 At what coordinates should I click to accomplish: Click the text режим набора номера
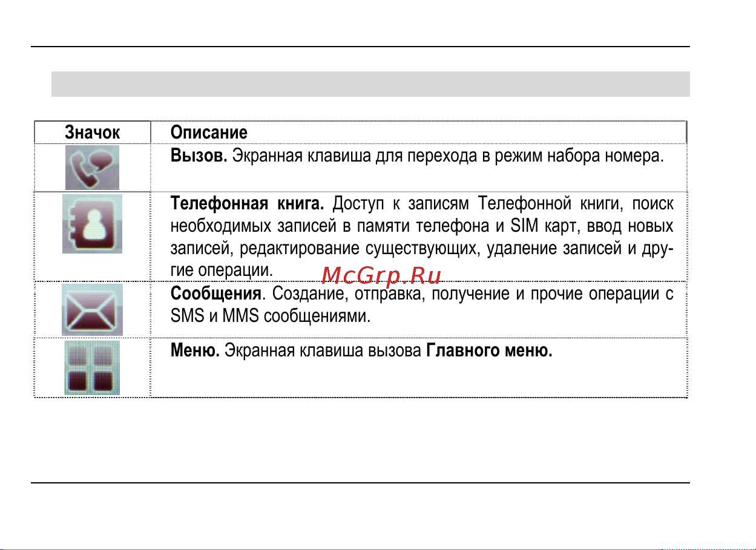pos(580,156)
